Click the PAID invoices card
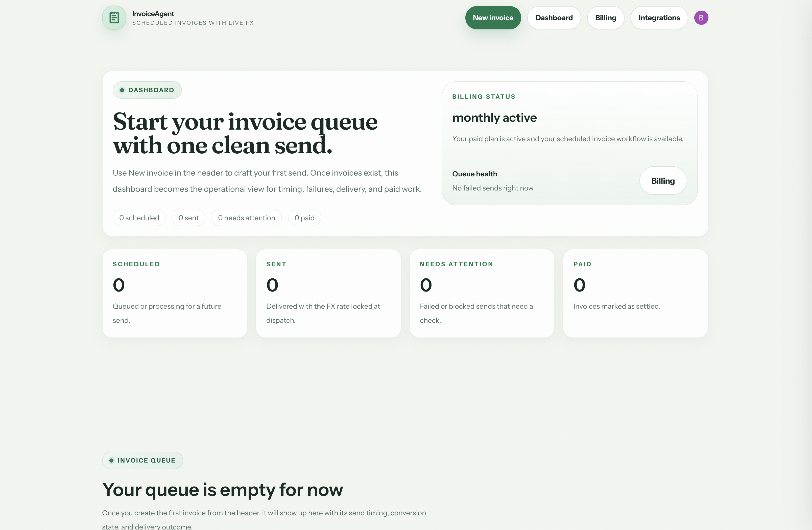 coord(635,293)
